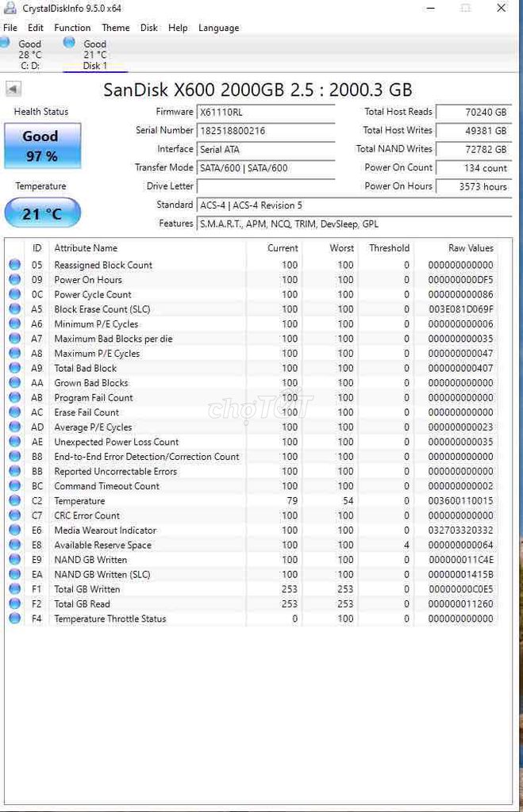Click the status icon for Temperature Throttle Status
This screenshot has height=812, width=523.
[x=14, y=619]
